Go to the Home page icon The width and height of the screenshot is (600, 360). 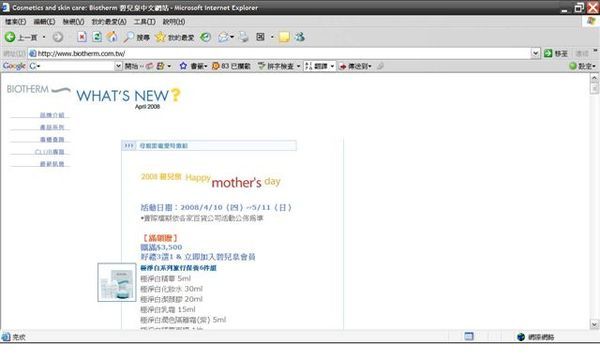click(112, 37)
